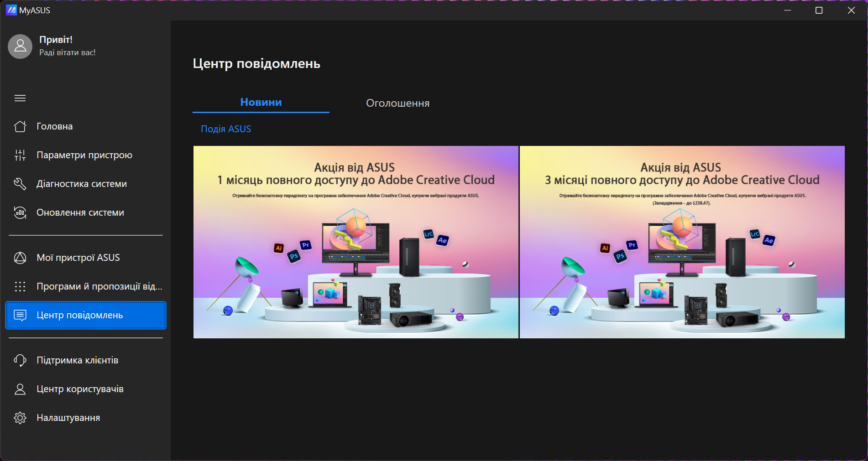Screen dimensions: 868x461
Task: Click the Діагностика системи wrench icon
Action: tap(20, 184)
